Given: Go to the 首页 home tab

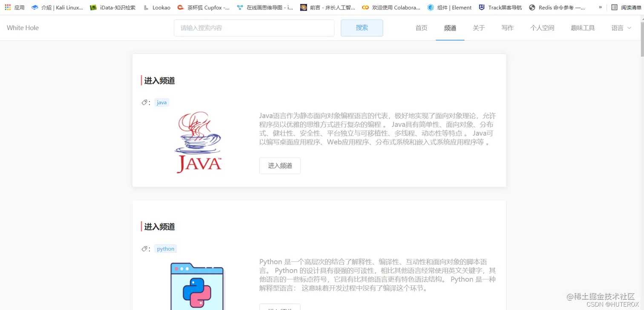Looking at the screenshot, I should 421,28.
